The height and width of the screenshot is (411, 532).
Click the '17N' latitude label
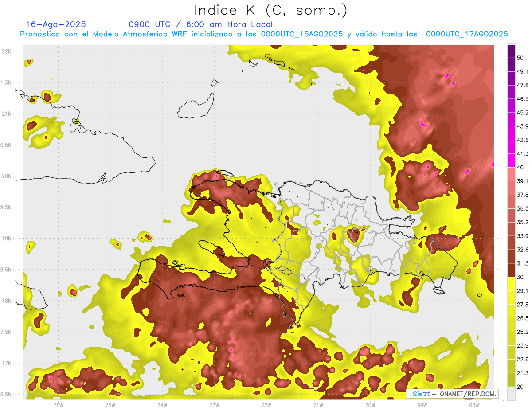coord(7,363)
